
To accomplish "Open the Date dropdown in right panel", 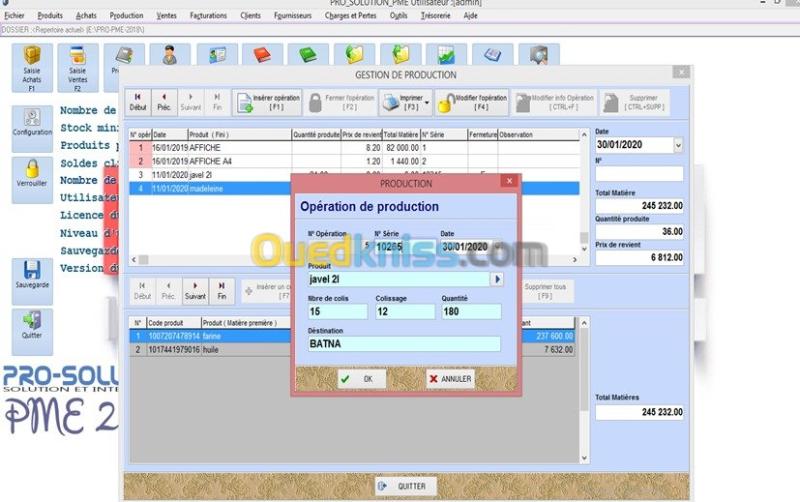I will tap(678, 145).
